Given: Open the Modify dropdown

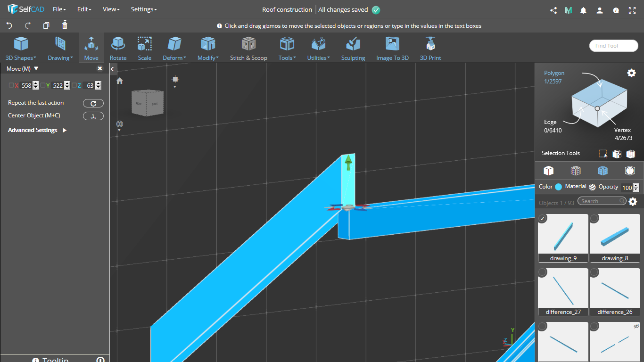Looking at the screenshot, I should point(208,49).
